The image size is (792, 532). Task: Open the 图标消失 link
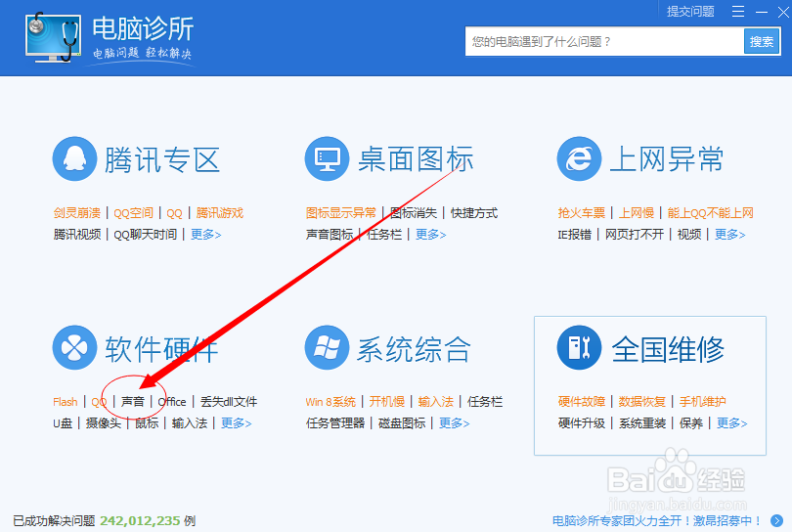click(414, 213)
